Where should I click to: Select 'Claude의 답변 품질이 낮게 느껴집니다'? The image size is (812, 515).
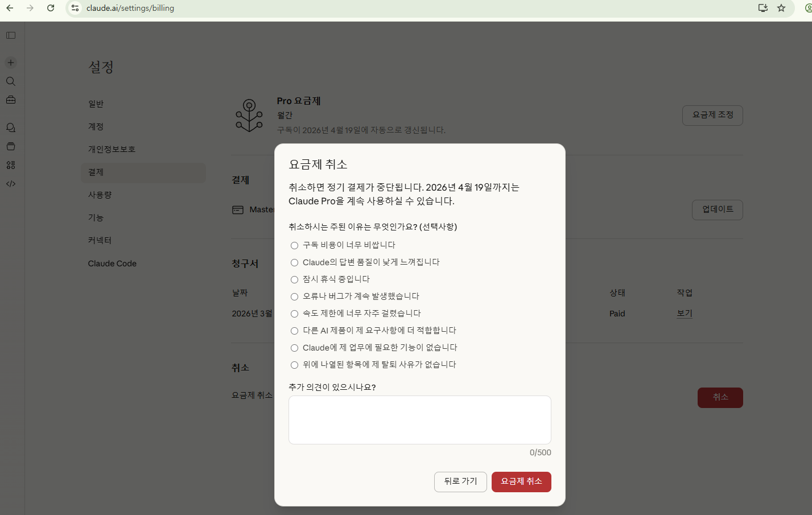coord(294,262)
